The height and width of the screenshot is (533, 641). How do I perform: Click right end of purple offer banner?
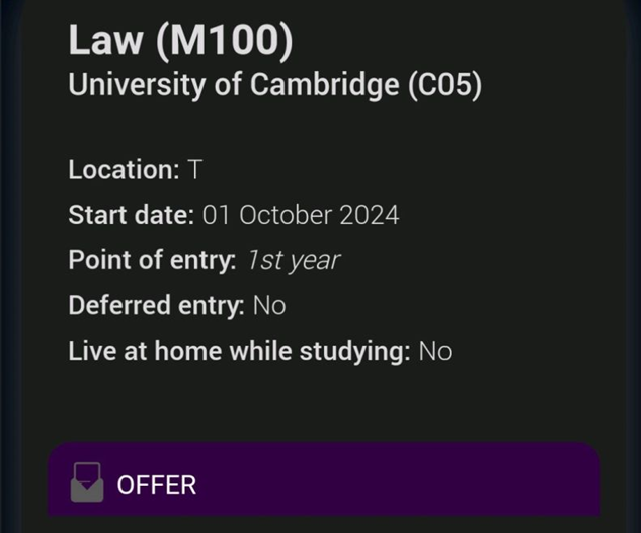tap(572, 479)
